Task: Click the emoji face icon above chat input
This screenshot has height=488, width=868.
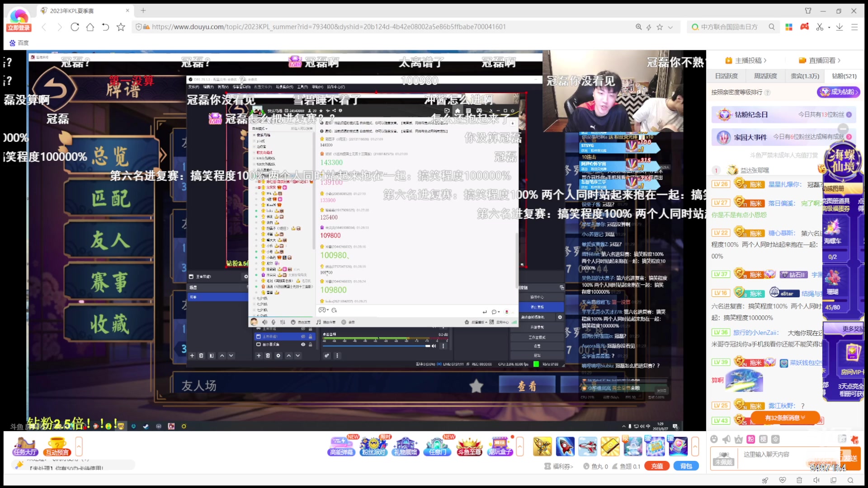Action: [714, 439]
